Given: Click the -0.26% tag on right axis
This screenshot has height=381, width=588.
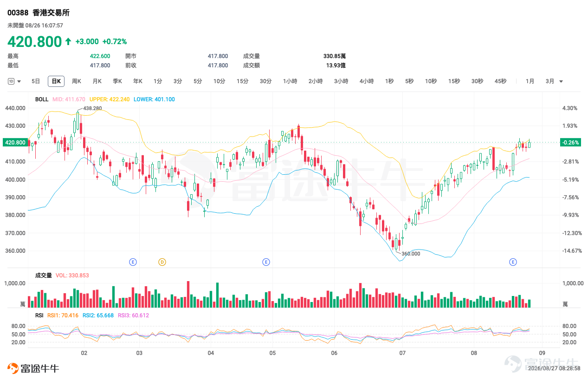Looking at the screenshot, I should pyautogui.click(x=570, y=143).
